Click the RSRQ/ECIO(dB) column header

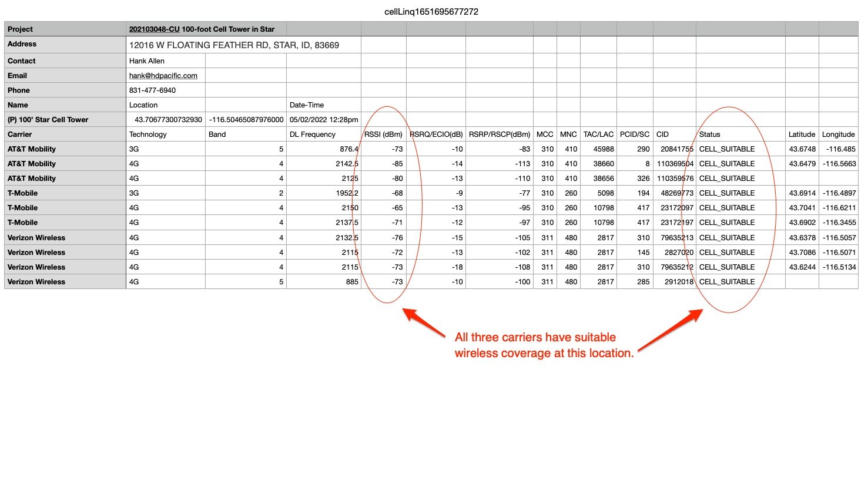point(436,134)
